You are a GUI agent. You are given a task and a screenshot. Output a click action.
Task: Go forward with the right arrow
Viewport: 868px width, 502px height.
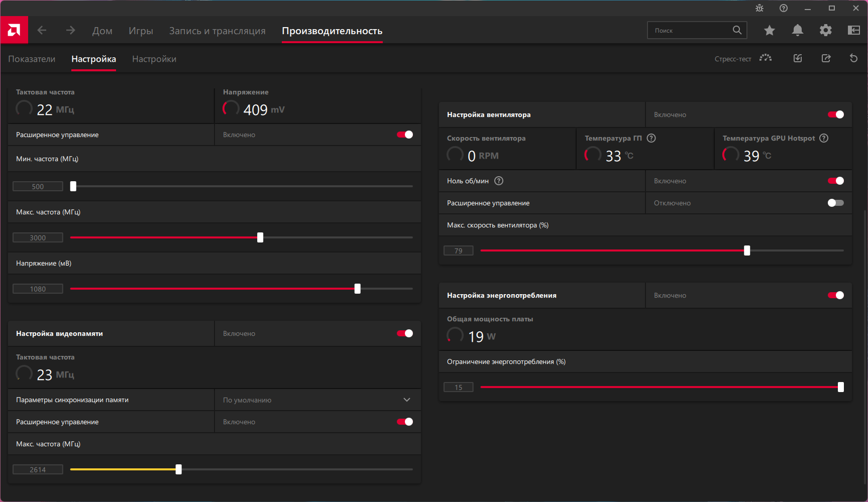pyautogui.click(x=70, y=31)
